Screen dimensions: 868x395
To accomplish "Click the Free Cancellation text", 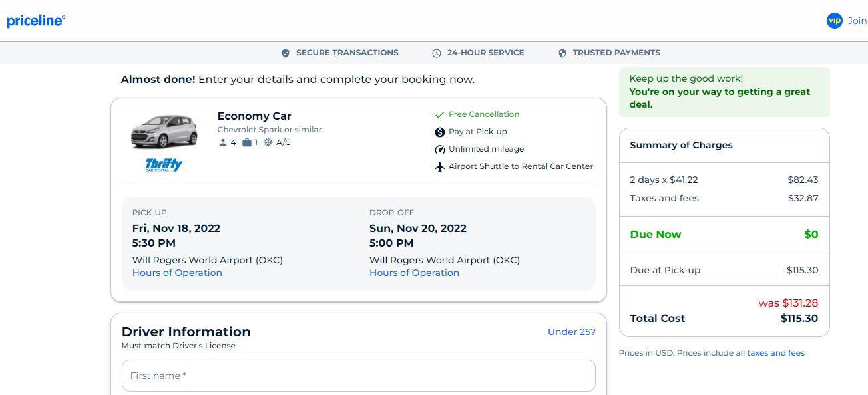I will (x=484, y=114).
